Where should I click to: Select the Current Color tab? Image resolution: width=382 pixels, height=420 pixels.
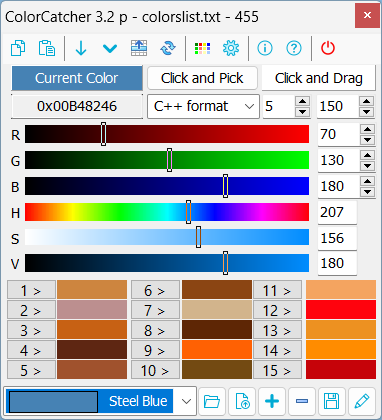[x=77, y=78]
